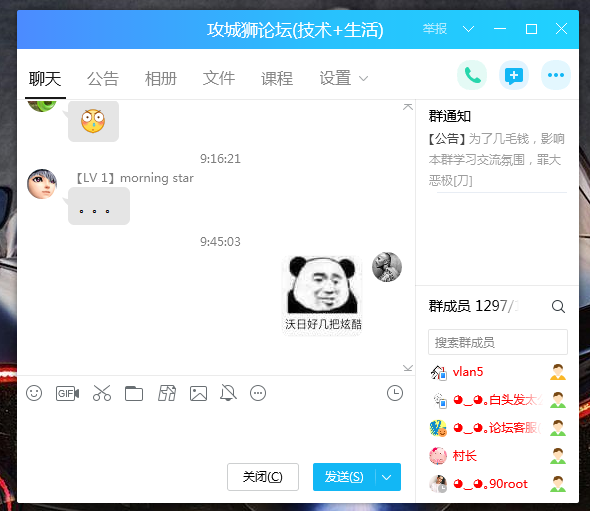Switch to the 聊天 tab
This screenshot has width=604, height=521.
45,79
